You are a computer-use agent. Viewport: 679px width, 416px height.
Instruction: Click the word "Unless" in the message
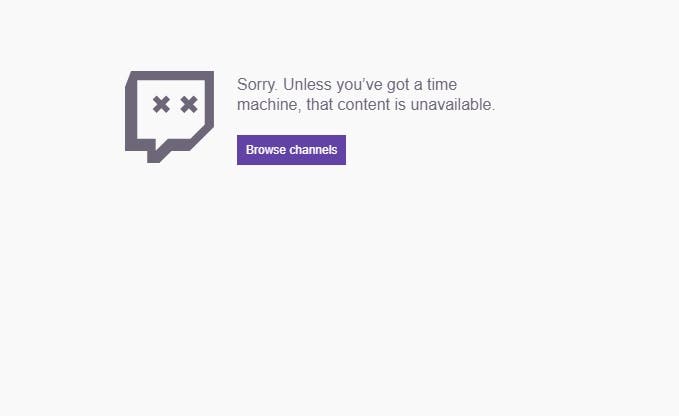tap(307, 84)
